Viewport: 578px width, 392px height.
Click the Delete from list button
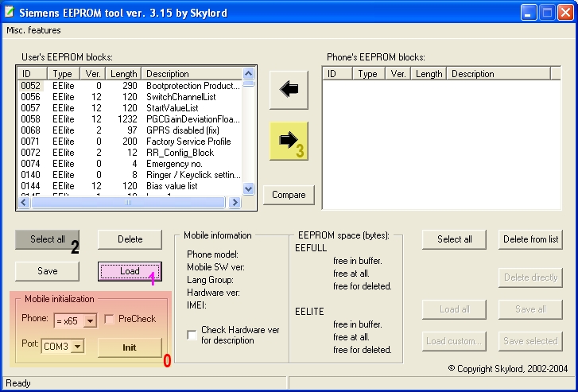point(530,239)
